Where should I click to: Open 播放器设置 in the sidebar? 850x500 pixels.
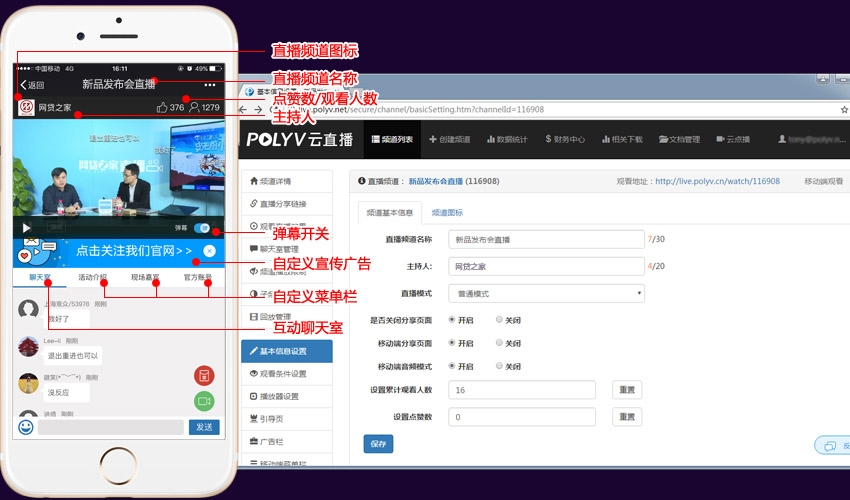coord(287,396)
